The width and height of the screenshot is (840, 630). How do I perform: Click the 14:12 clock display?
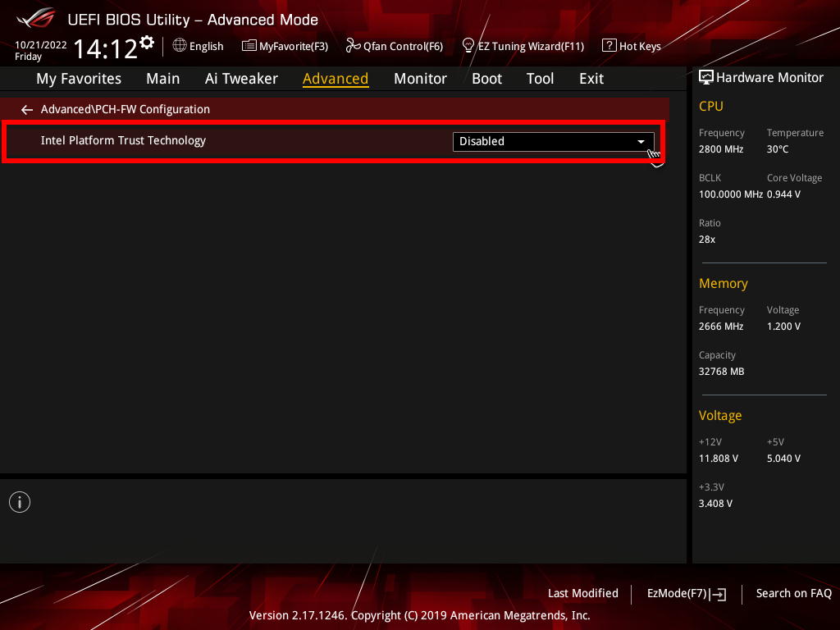tap(105, 48)
